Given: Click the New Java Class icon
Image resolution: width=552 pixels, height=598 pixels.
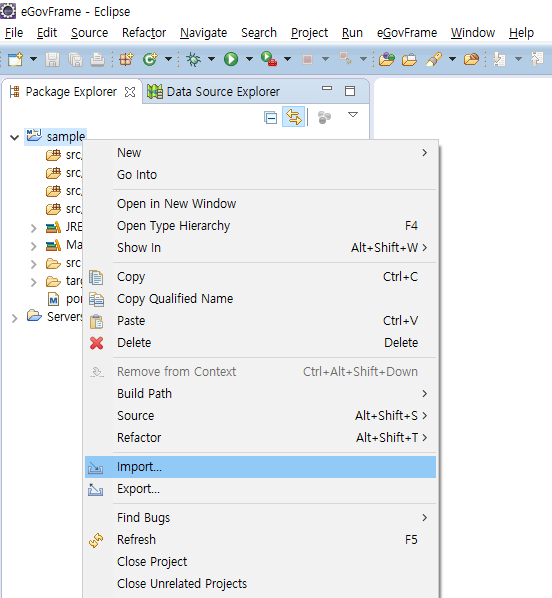Looking at the screenshot, I should [x=150, y=59].
